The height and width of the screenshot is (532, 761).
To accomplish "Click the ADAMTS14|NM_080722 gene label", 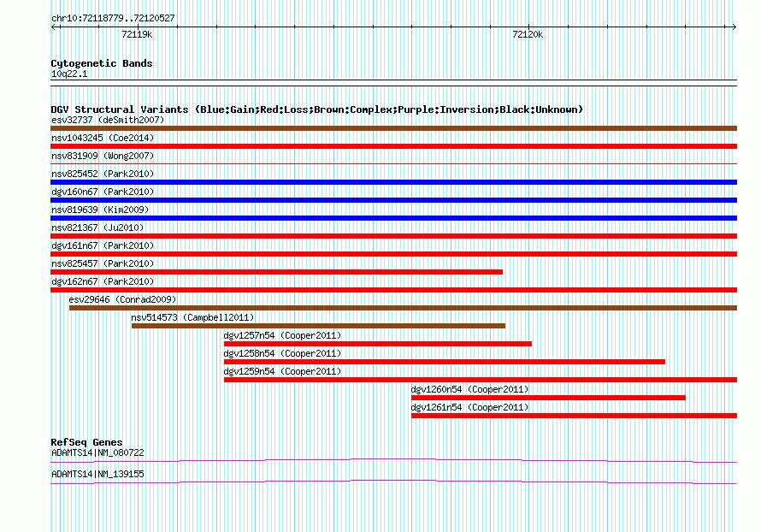I will [97, 452].
